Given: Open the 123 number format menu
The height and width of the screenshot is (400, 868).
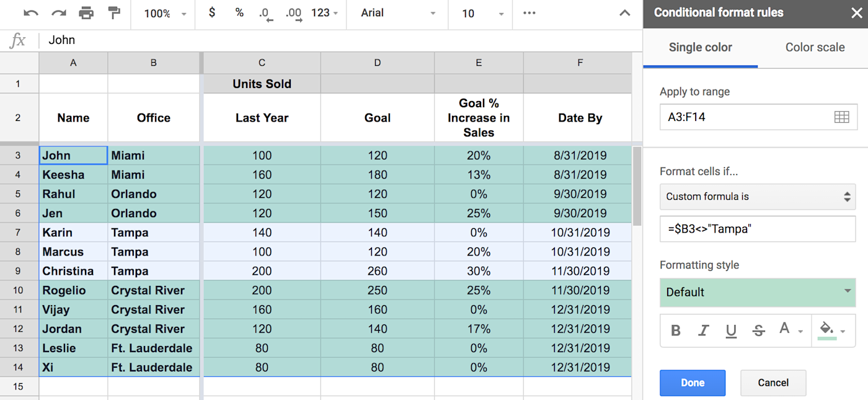Looking at the screenshot, I should pos(324,12).
